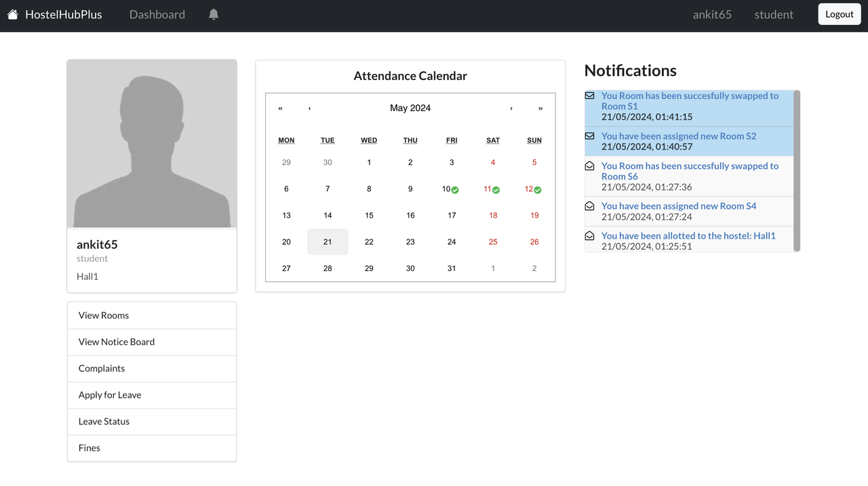This screenshot has width=868, height=486.
Task: Click the home icon next to HostelHubPlus
Action: pyautogui.click(x=12, y=14)
